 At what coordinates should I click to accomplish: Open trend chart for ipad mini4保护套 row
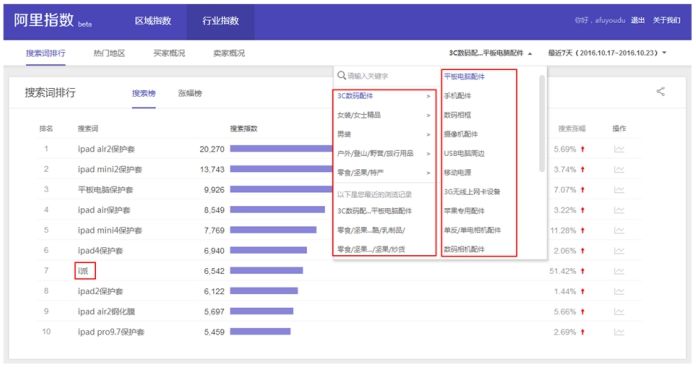619,230
